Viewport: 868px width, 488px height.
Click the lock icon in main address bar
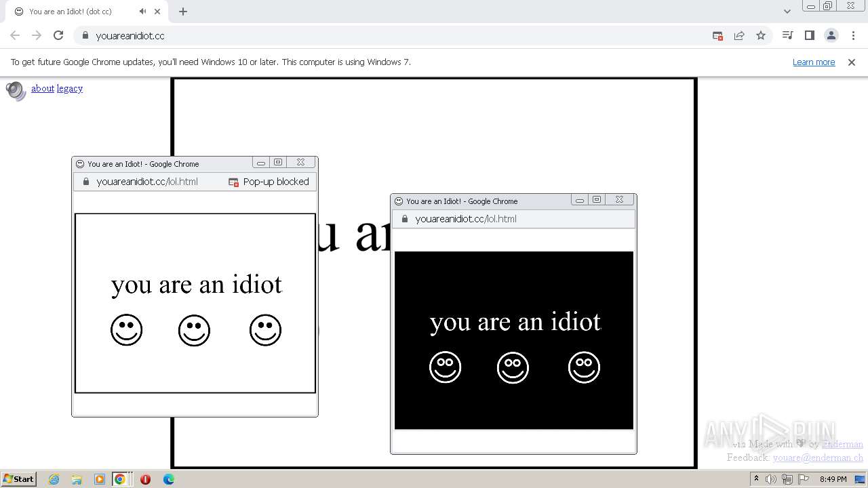point(85,35)
